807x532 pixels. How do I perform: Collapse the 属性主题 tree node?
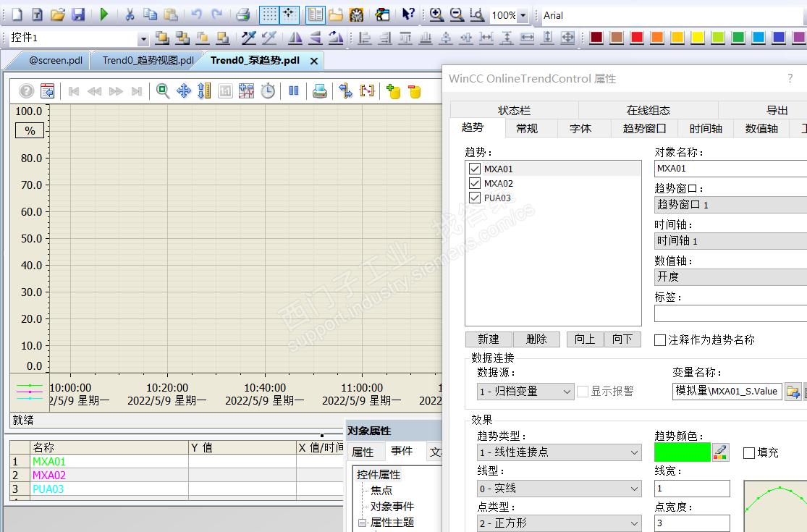point(363,523)
